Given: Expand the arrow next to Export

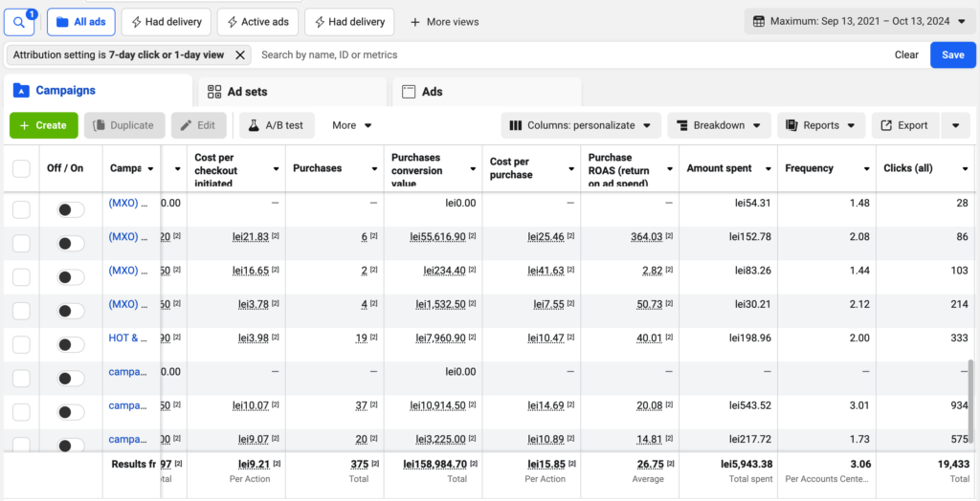Looking at the screenshot, I should pyautogui.click(x=956, y=125).
